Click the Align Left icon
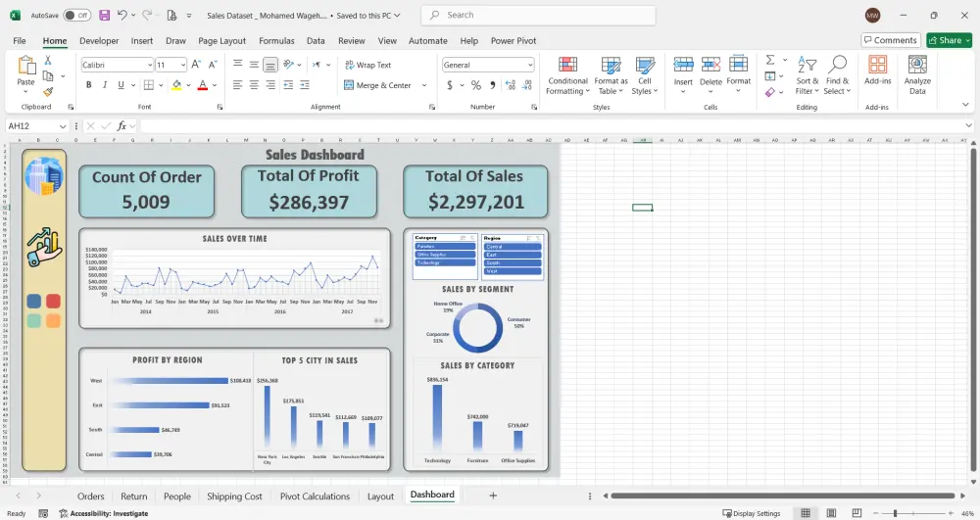This screenshot has height=520, width=980. (x=237, y=85)
